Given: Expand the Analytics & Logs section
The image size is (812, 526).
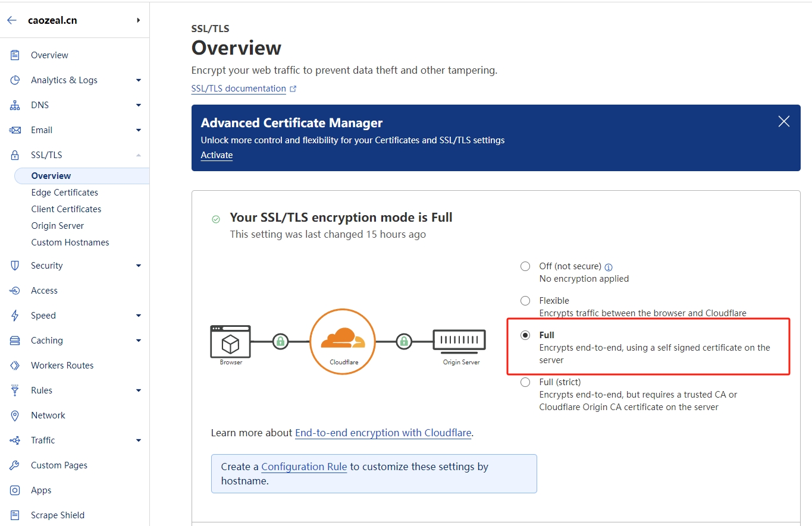Looking at the screenshot, I should click(138, 80).
